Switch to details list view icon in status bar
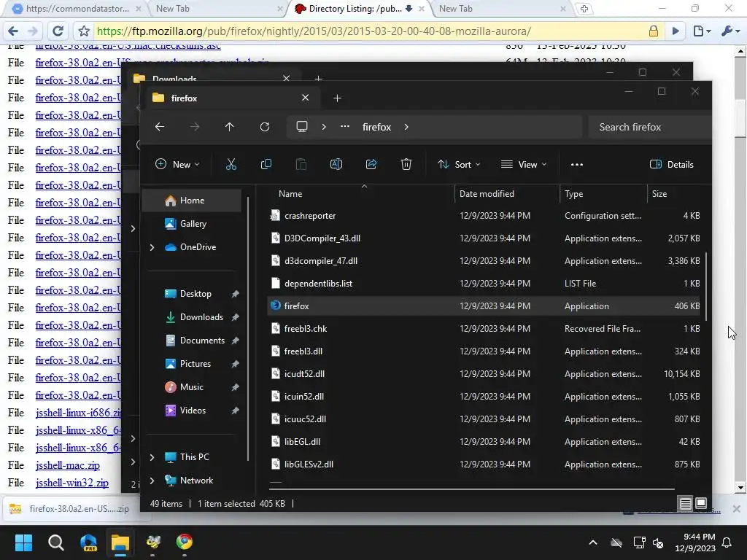Image resolution: width=747 pixels, height=560 pixels. [685, 503]
